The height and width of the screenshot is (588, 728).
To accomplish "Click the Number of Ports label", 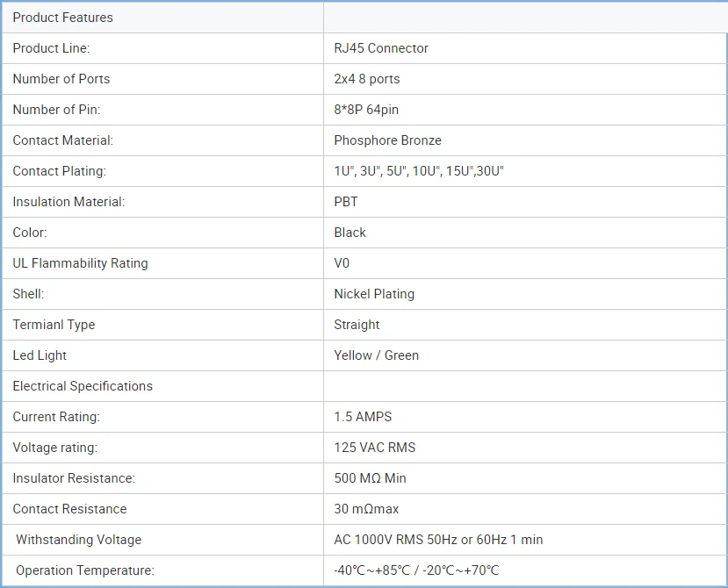I will [x=61, y=79].
